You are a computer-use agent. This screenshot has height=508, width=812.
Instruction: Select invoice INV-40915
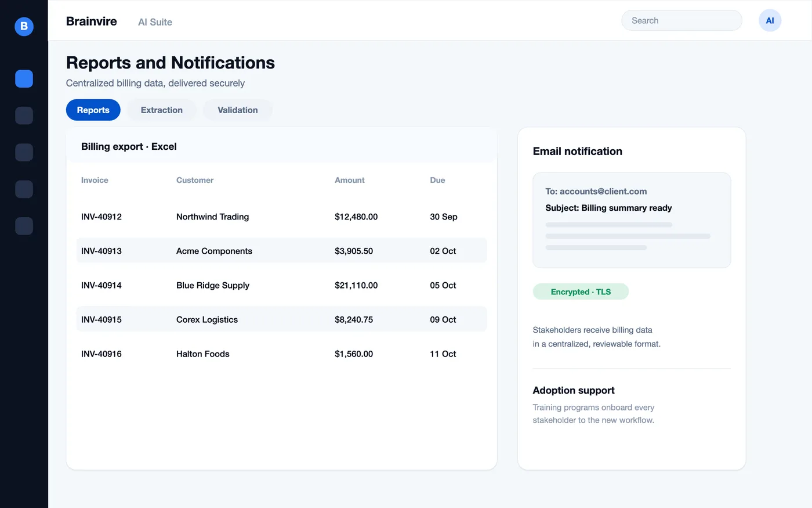pos(101,319)
